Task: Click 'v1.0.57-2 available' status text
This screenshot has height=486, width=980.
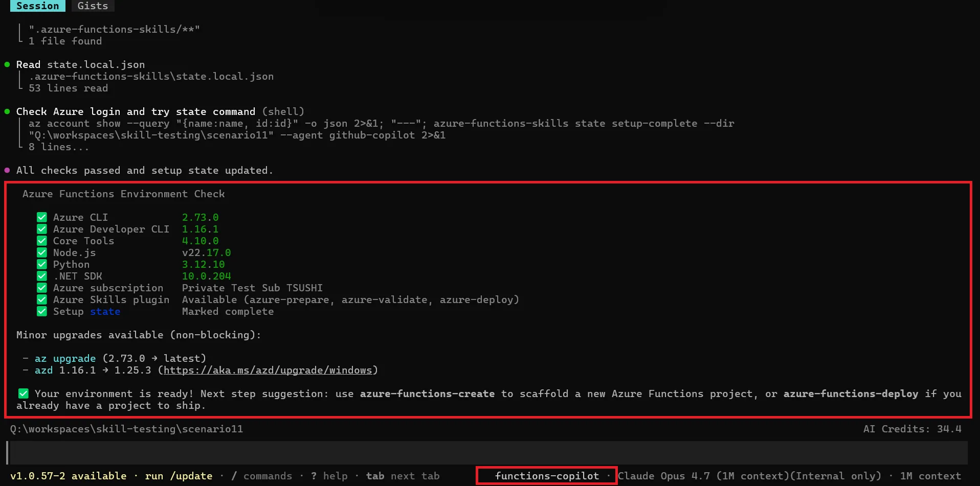Action: [x=68, y=476]
